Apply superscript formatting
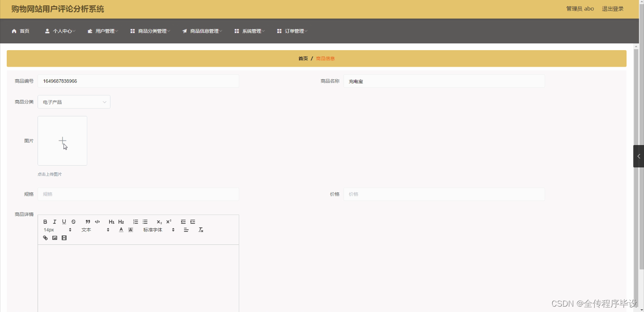Viewport: 644px width, 312px height. point(169,222)
